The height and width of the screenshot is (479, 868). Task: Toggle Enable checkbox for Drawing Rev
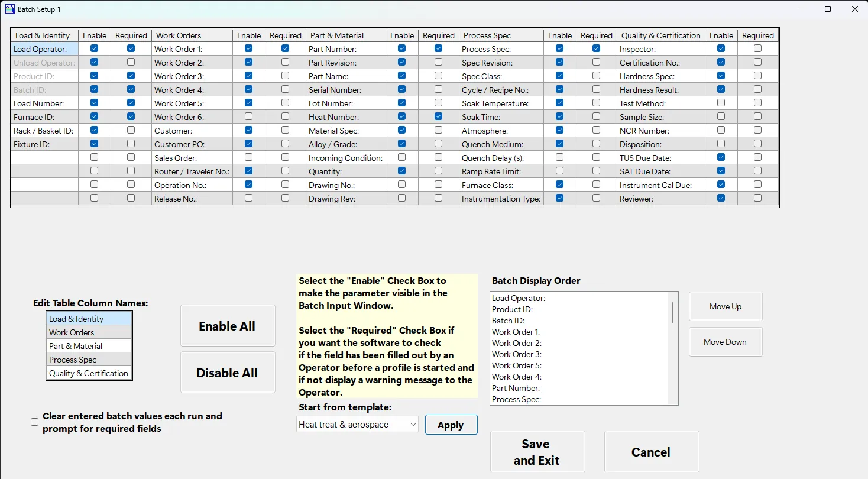click(402, 198)
